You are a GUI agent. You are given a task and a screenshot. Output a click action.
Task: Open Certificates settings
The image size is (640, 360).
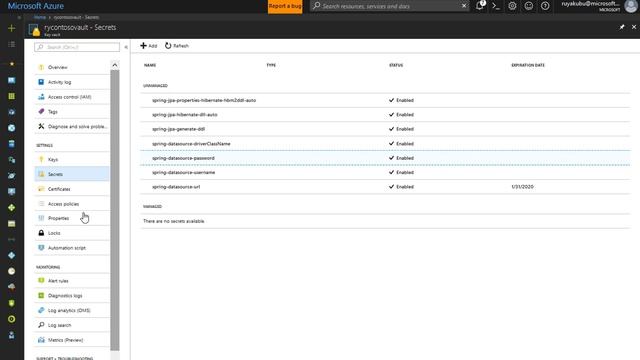(x=72, y=189)
